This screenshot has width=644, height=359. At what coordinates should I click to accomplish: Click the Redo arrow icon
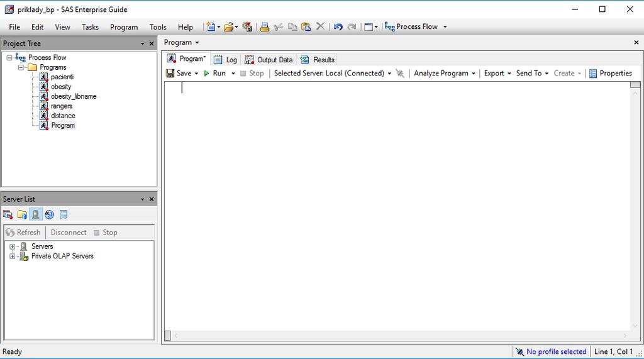point(352,26)
